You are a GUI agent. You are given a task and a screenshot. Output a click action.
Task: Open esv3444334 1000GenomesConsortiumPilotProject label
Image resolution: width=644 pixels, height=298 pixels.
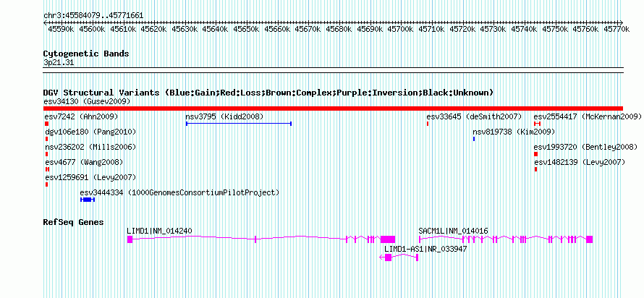(179, 192)
